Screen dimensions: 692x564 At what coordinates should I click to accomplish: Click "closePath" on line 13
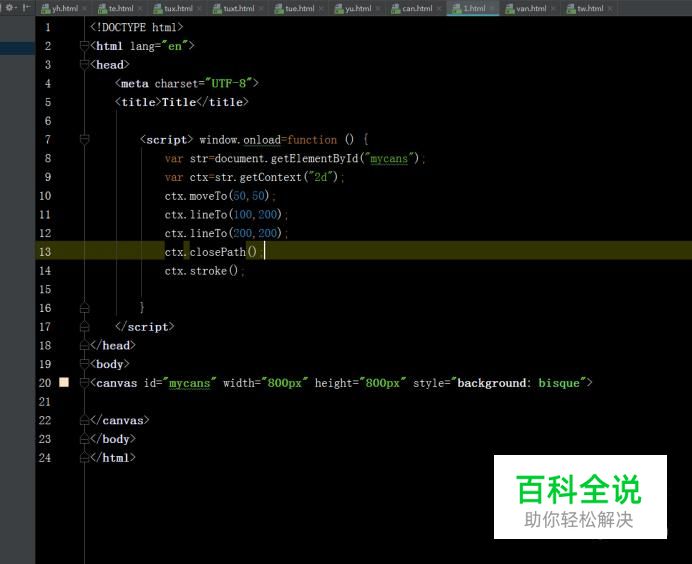(x=218, y=252)
